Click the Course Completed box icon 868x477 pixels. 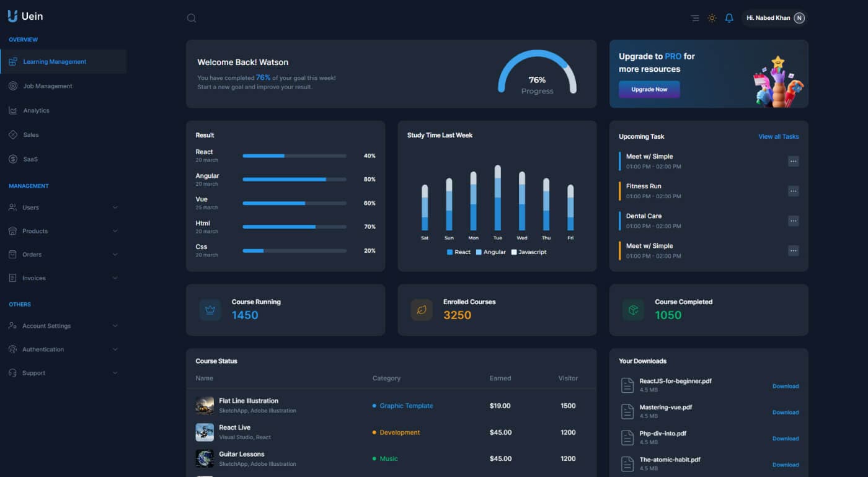tap(633, 310)
